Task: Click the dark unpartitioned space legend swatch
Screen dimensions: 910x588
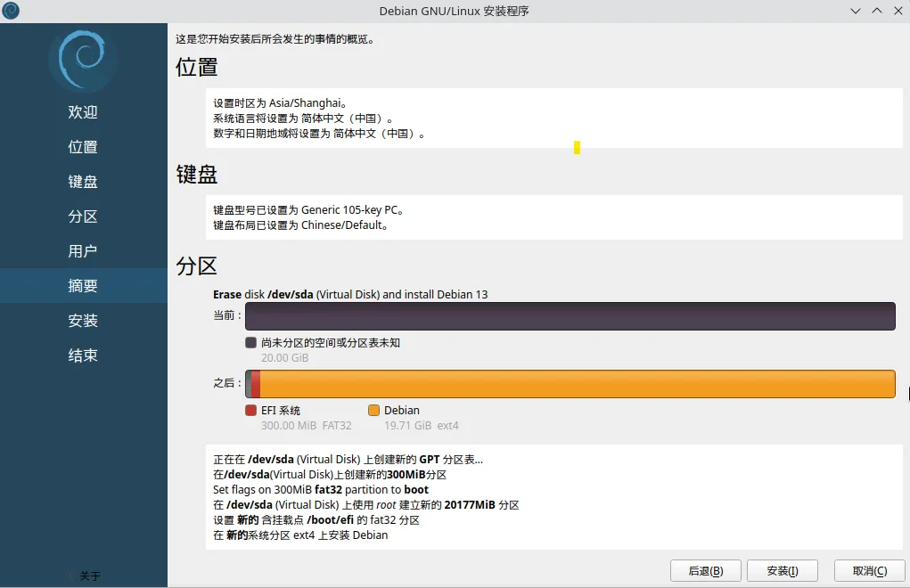Action: coord(250,343)
